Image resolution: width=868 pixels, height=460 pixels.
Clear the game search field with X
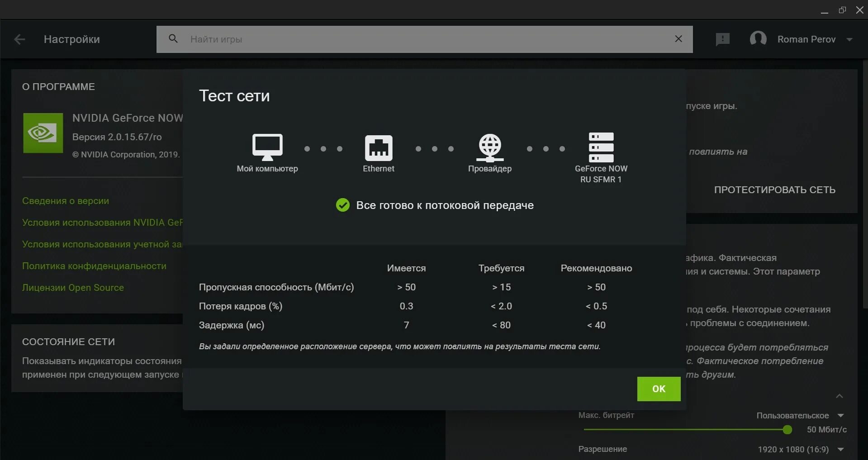coord(678,39)
